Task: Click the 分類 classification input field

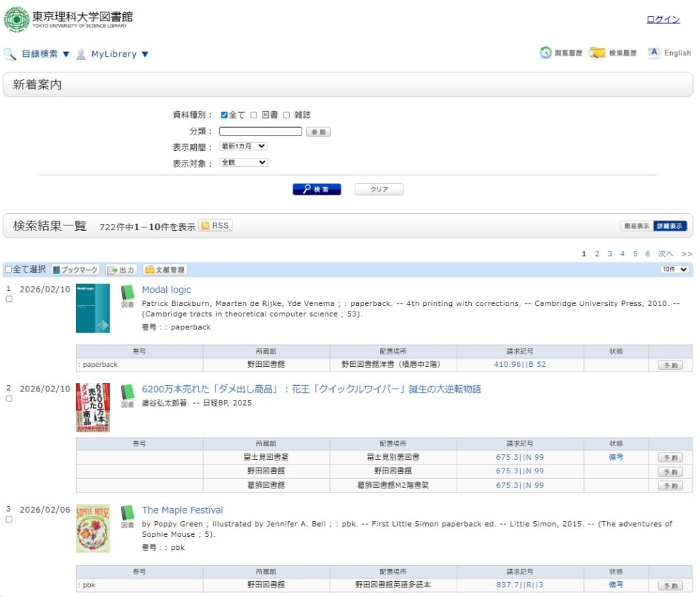Action: click(260, 131)
